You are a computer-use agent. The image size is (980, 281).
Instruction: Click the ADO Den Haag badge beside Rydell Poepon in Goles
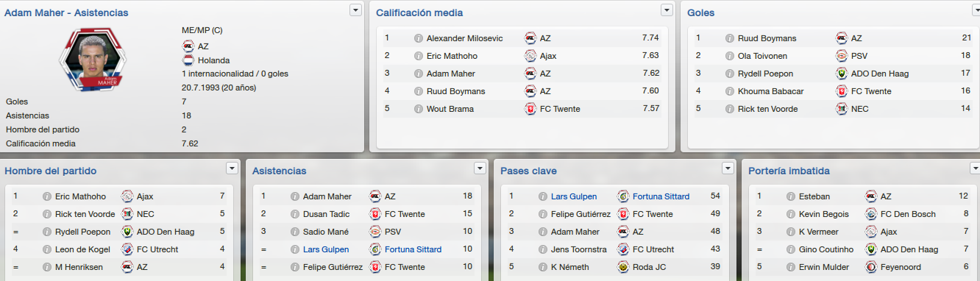842,74
